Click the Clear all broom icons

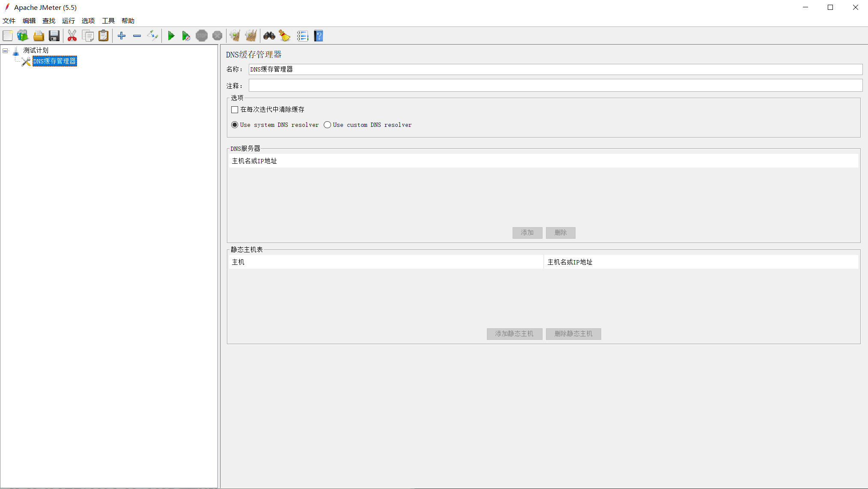click(x=251, y=36)
